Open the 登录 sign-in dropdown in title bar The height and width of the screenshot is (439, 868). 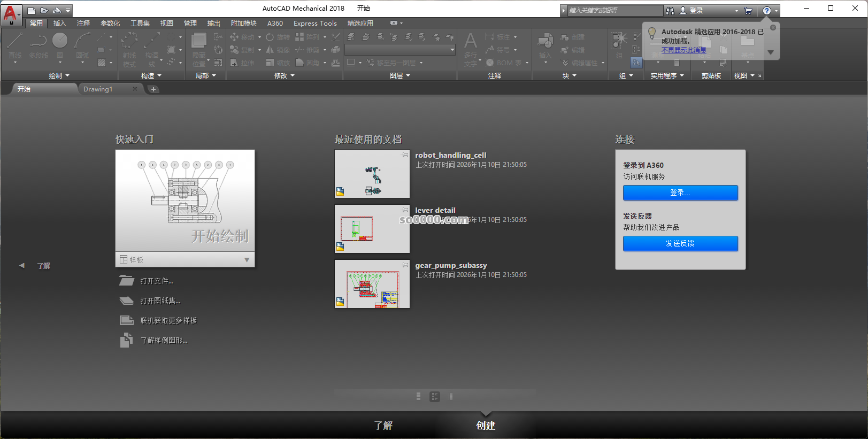[x=736, y=11]
